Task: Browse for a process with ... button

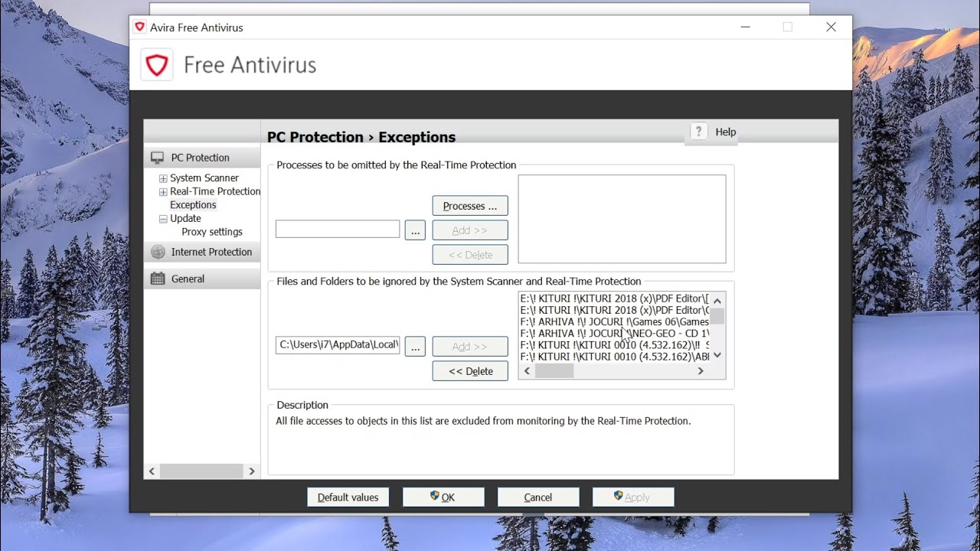Action: click(415, 230)
